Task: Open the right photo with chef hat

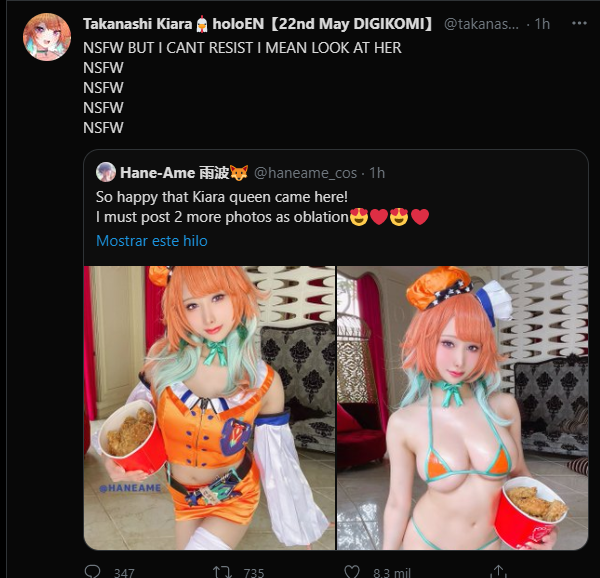Action: coord(462,408)
